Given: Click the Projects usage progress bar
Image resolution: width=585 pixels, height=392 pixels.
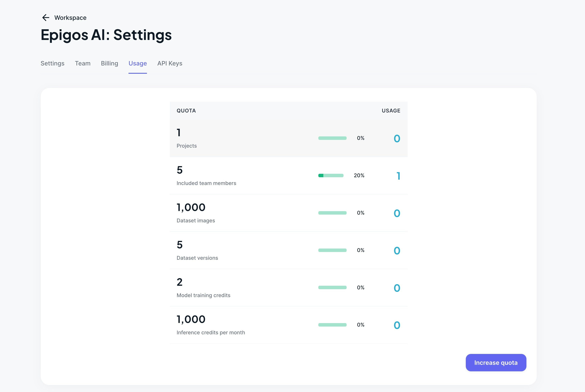Looking at the screenshot, I should [x=332, y=138].
